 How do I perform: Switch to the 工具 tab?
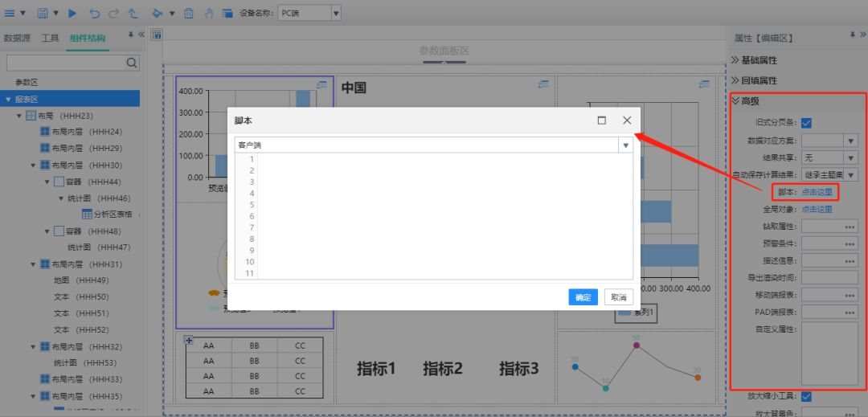pyautogui.click(x=50, y=39)
